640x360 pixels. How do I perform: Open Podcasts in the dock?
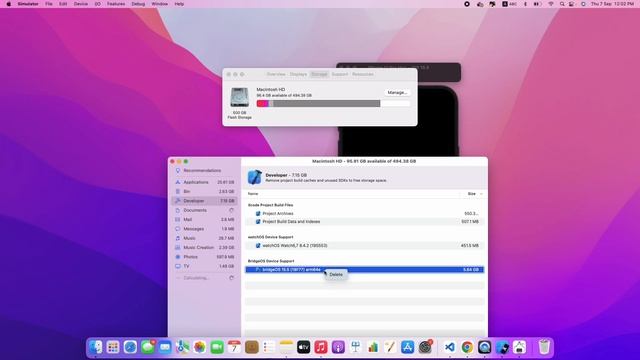tap(338, 347)
